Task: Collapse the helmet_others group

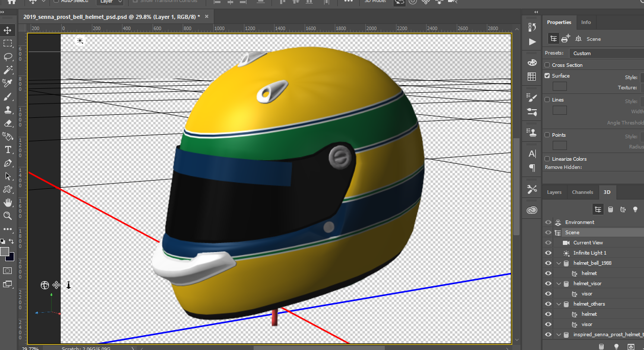Action: click(x=558, y=304)
